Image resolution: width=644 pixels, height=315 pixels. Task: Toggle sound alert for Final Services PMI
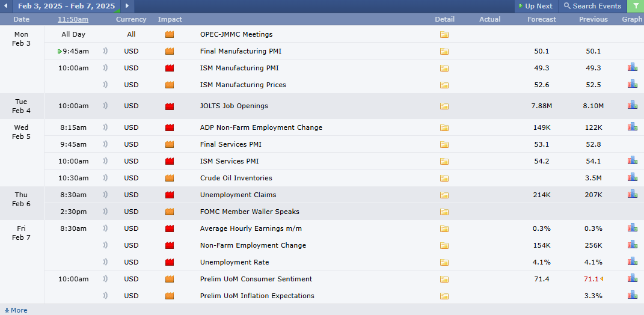click(x=106, y=144)
